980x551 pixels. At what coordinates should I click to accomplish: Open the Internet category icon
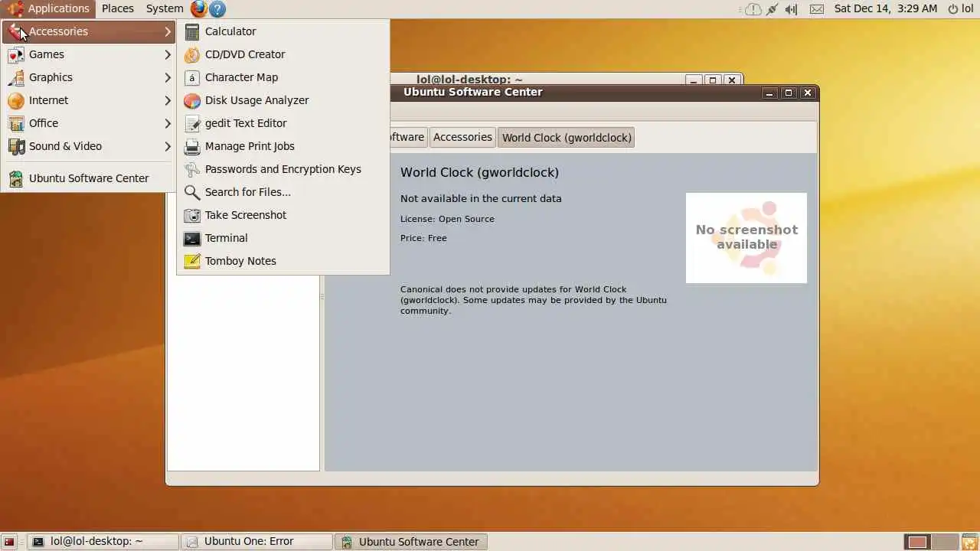coord(16,101)
